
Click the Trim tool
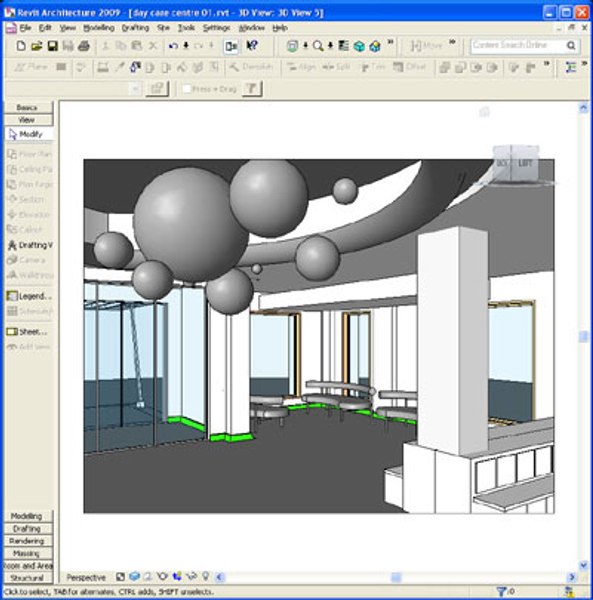(x=372, y=67)
